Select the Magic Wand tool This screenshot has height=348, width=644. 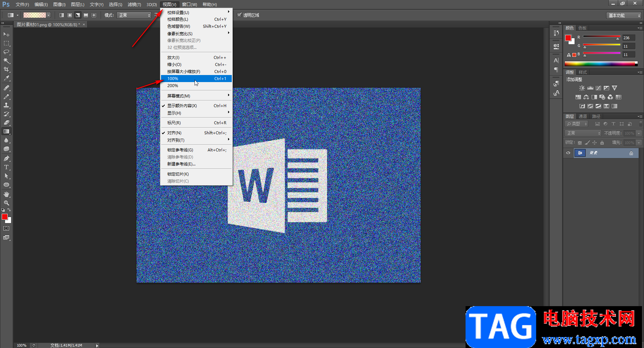(x=6, y=61)
